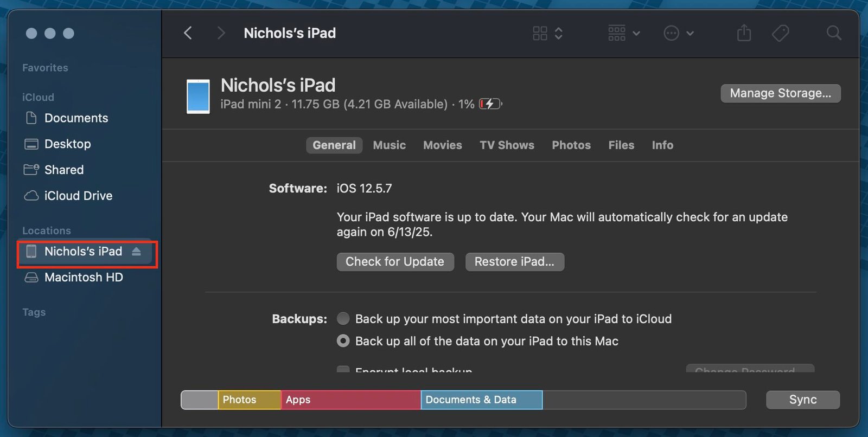Click the battery charging indicator
Screen dimensions: 868x437
[x=490, y=104]
